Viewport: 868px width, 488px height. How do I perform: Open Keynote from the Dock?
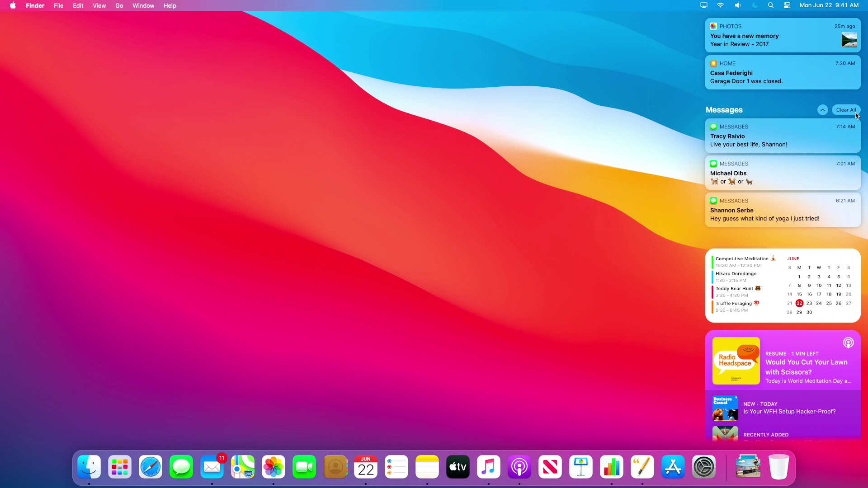tap(581, 467)
